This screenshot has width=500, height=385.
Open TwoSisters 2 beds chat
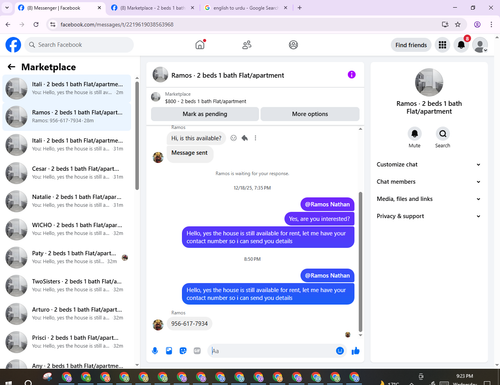point(67,286)
